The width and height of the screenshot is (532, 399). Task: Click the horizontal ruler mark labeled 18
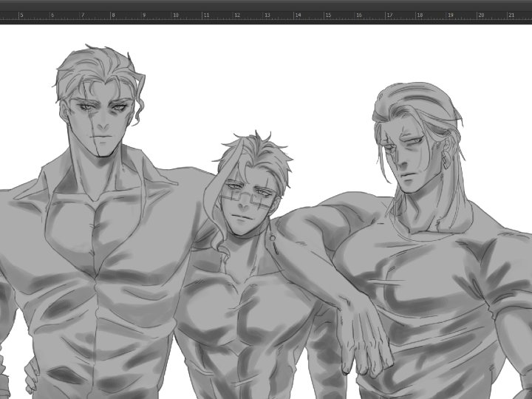pos(420,16)
